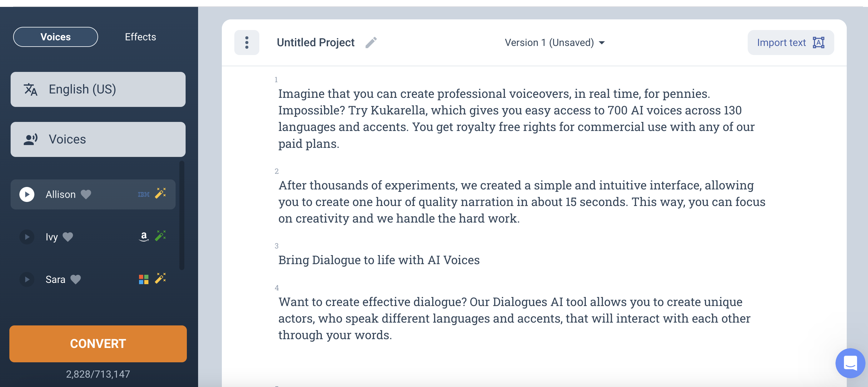This screenshot has height=387, width=868.
Task: Click the Microsoft logo beside Sara
Action: 143,279
